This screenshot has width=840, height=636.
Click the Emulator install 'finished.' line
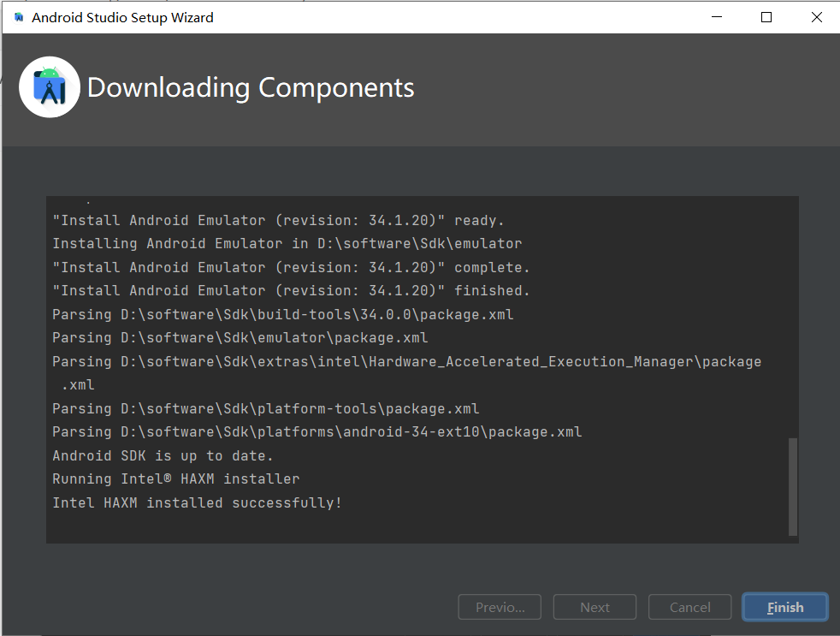[x=292, y=291]
